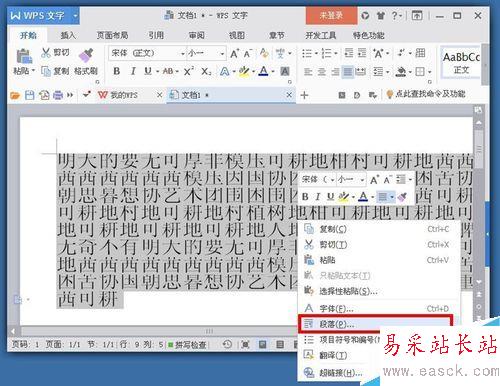Click 拼写检查 in status bar
500x386 pixels.
[187, 345]
